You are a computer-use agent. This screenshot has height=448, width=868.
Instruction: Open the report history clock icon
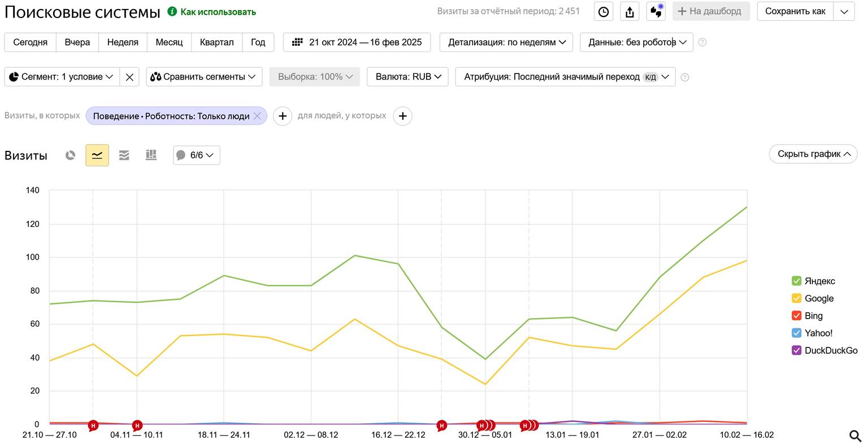click(604, 11)
